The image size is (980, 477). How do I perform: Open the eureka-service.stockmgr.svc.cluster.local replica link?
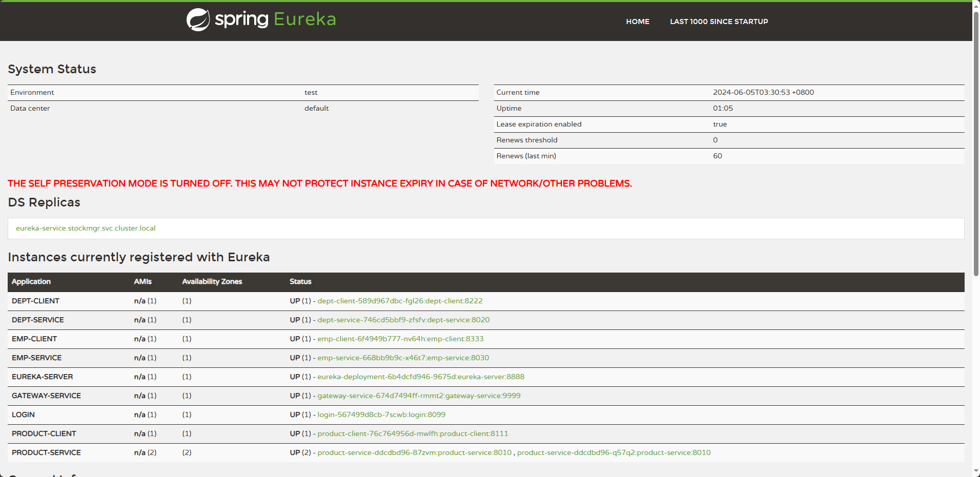86,229
